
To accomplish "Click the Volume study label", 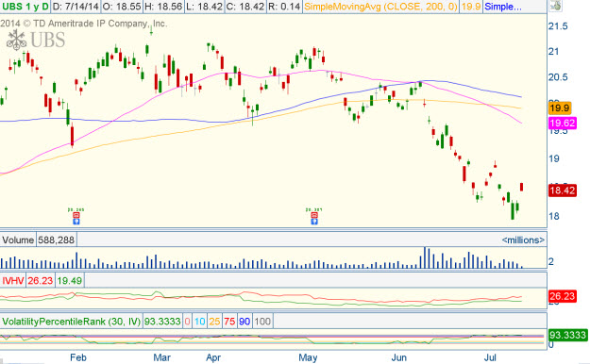I will [x=18, y=240].
